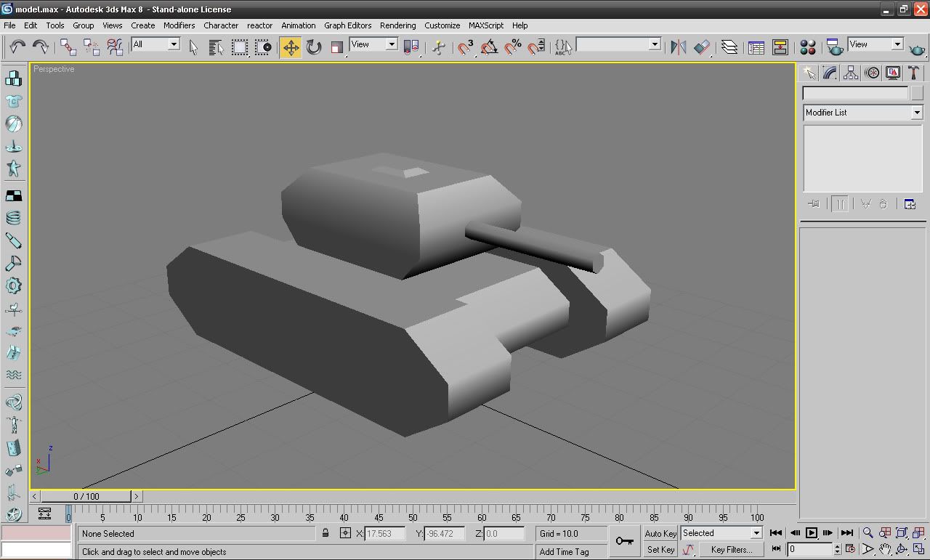Open Curve Editor icon in toolbar
930x560 pixels.
[x=756, y=47]
